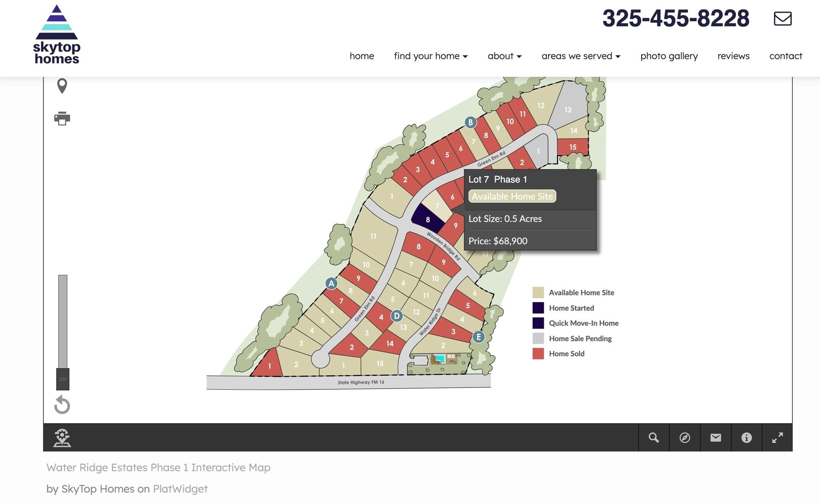Click the envelope icon in map toolbar
820x504 pixels.
[716, 438]
